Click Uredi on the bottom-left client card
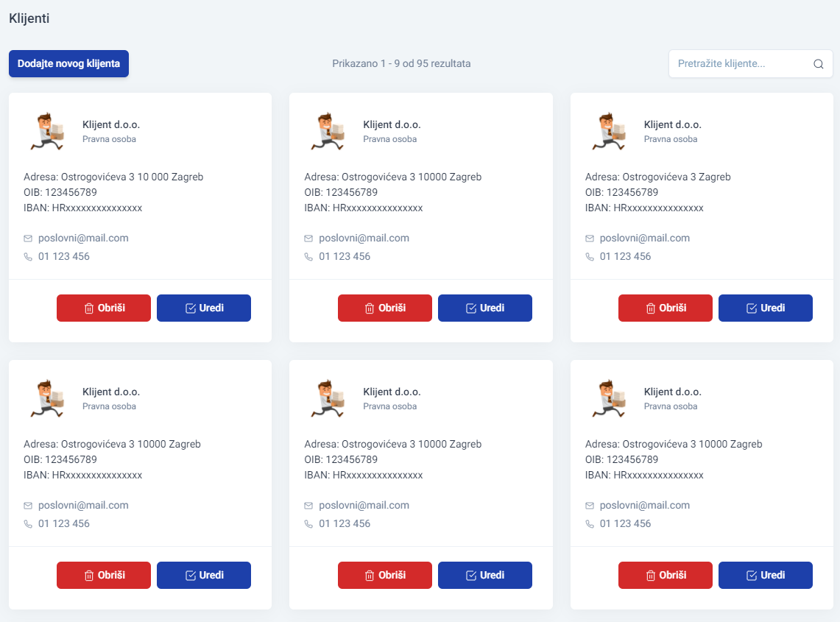This screenshot has height=622, width=840. pos(204,576)
